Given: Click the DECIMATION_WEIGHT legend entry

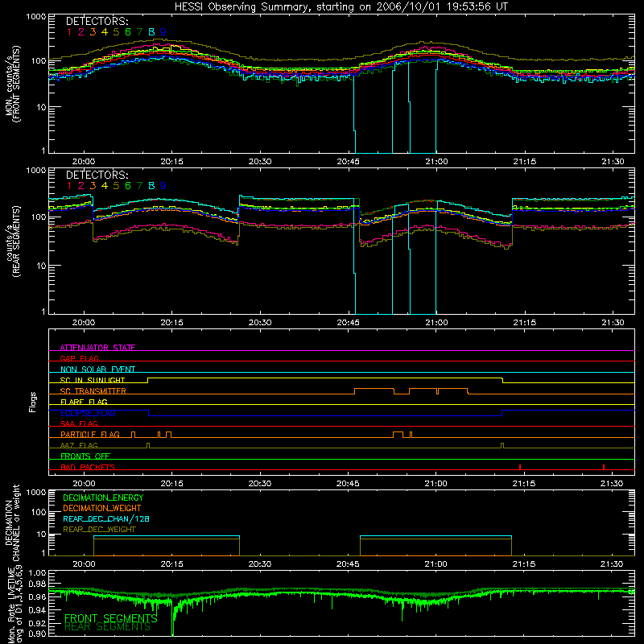Looking at the screenshot, I should click(102, 509).
